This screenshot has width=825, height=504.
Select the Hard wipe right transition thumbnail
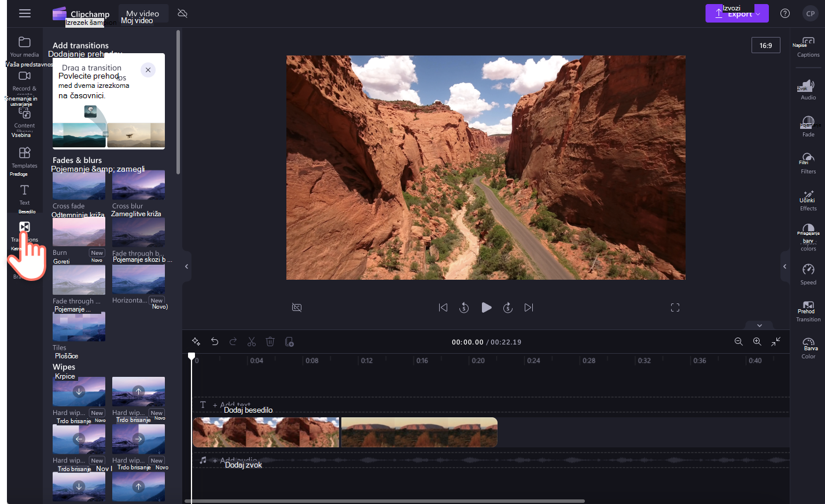[138, 439]
